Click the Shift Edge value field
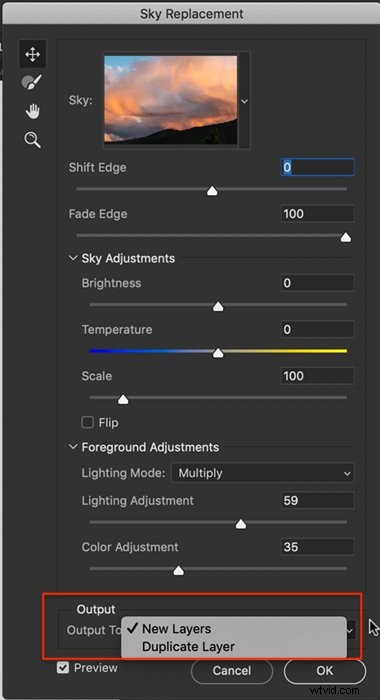380x700 pixels. click(x=317, y=167)
